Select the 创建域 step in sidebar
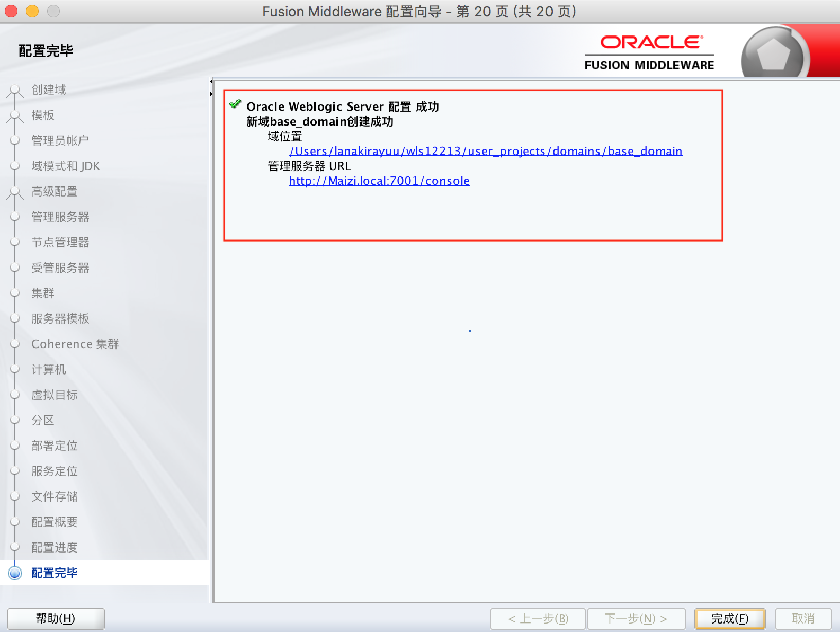Viewport: 840px width, 632px height. [x=49, y=90]
